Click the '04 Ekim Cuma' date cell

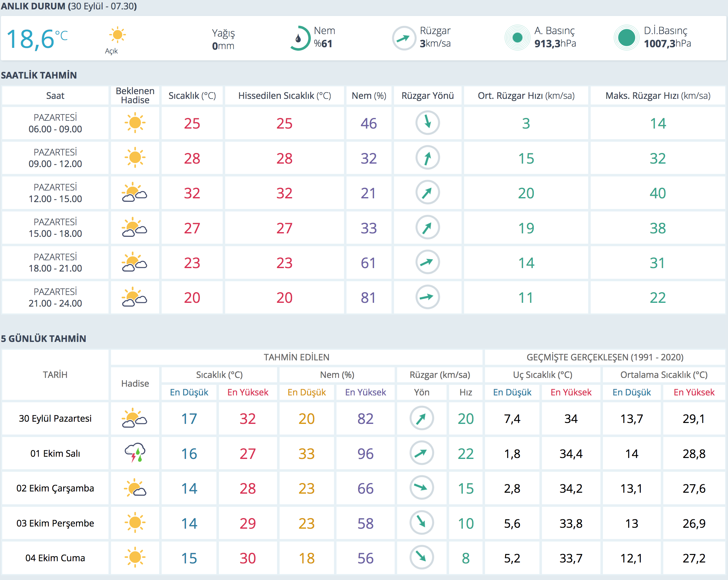(x=55, y=558)
